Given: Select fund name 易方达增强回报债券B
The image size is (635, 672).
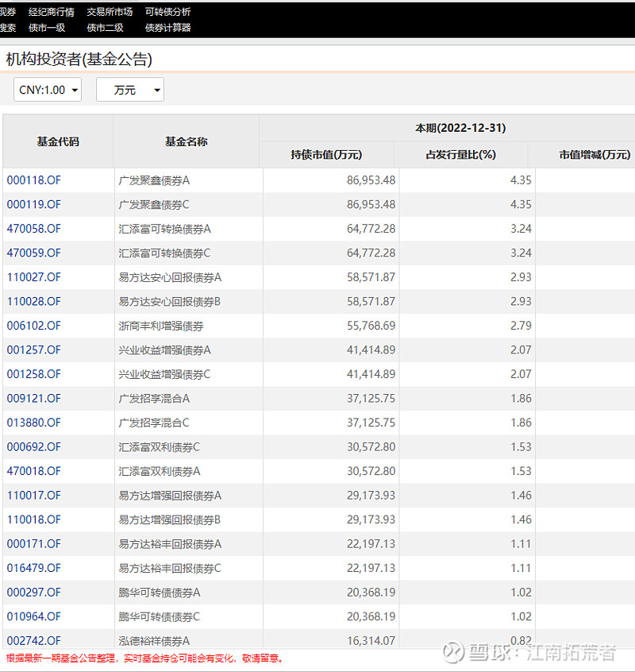Looking at the screenshot, I should 170,519.
